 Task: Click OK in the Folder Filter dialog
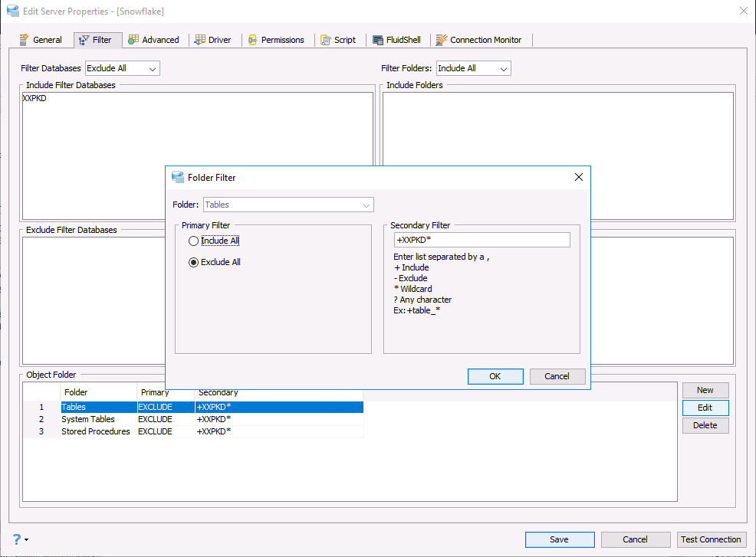click(495, 376)
